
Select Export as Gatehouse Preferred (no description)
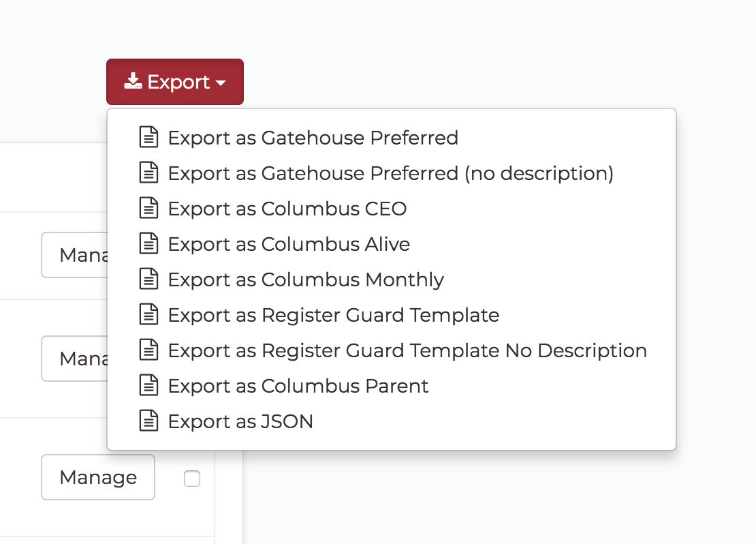[x=392, y=172]
